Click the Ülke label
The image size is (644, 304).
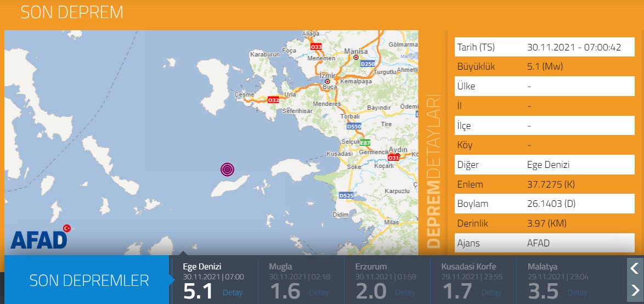[466, 86]
